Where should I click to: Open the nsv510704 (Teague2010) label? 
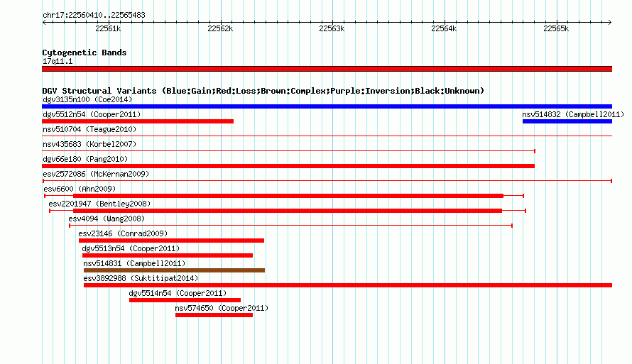(x=89, y=129)
